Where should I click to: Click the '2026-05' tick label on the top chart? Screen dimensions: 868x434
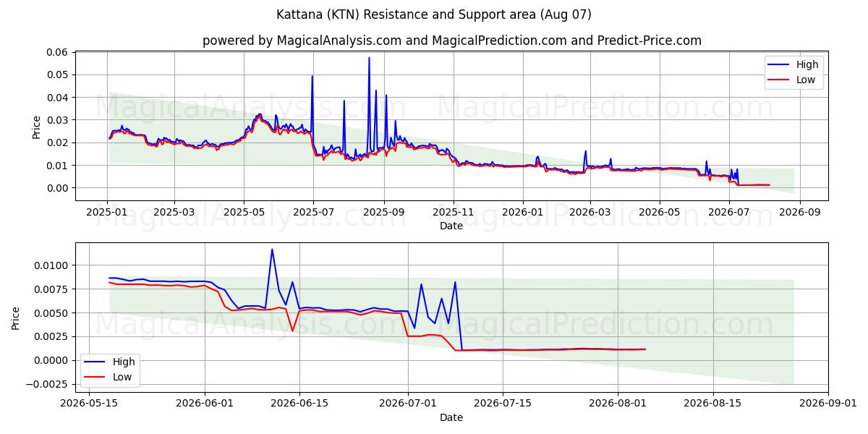tap(659, 213)
